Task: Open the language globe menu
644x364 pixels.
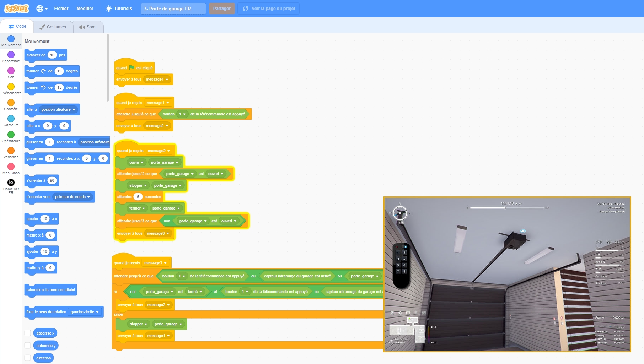Action: click(x=42, y=9)
